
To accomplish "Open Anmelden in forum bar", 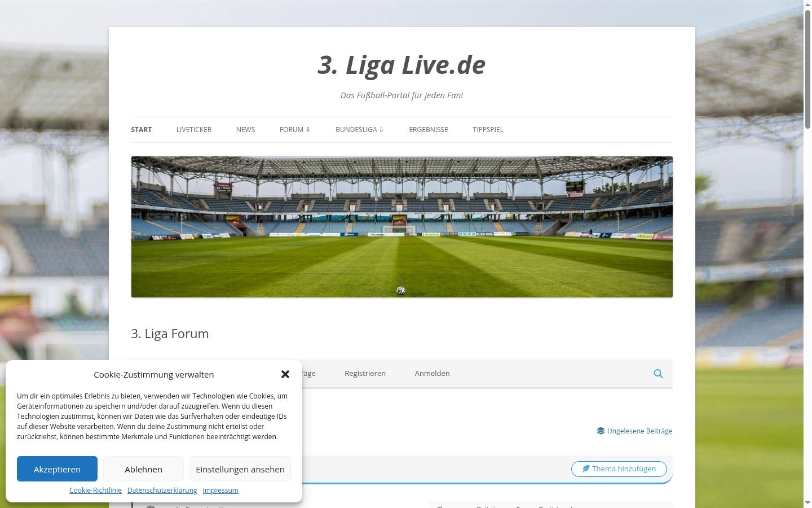I will click(x=432, y=373).
